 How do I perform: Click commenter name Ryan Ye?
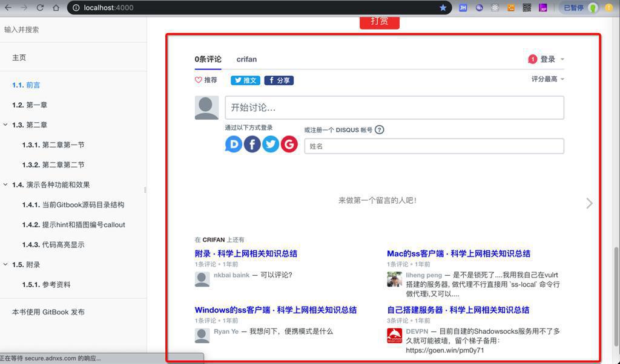tap(226, 331)
